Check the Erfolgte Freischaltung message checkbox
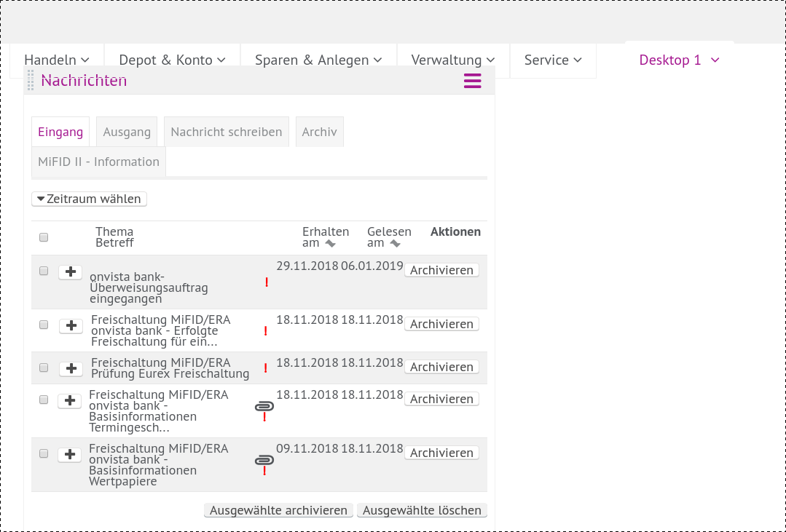The height and width of the screenshot is (532, 786). pyautogui.click(x=44, y=325)
